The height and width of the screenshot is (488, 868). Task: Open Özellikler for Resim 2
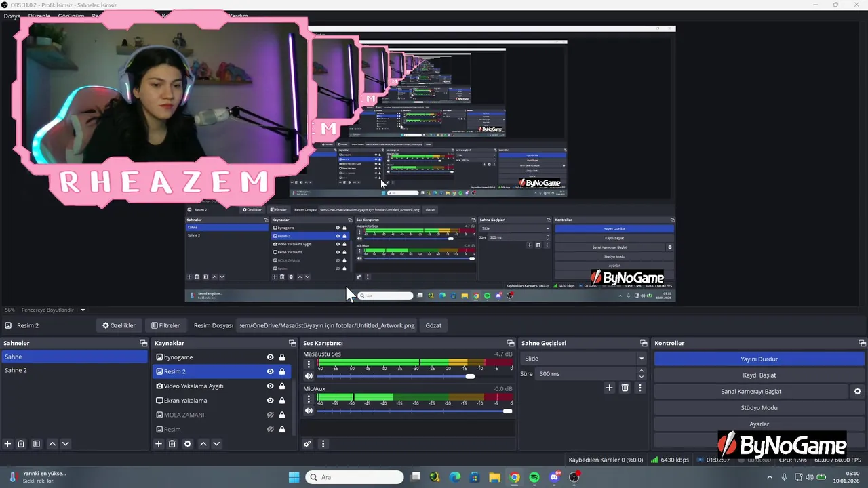(x=119, y=325)
